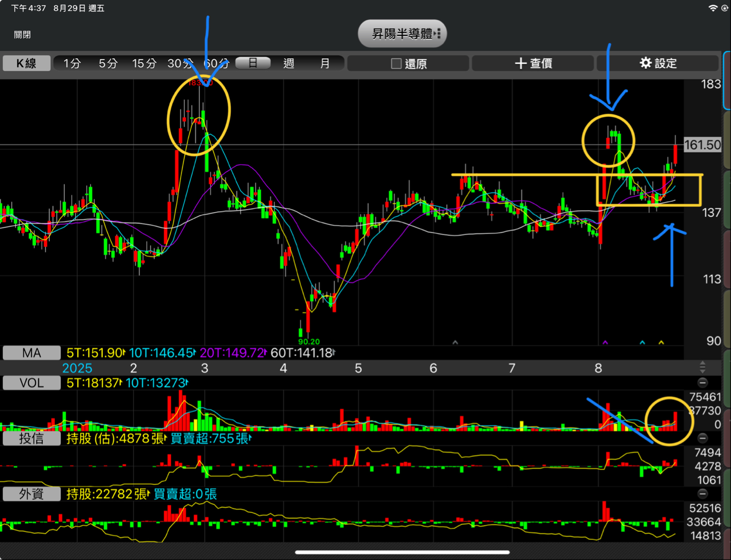
Task: Open the VOL indicator selector
Action: [x=31, y=383]
